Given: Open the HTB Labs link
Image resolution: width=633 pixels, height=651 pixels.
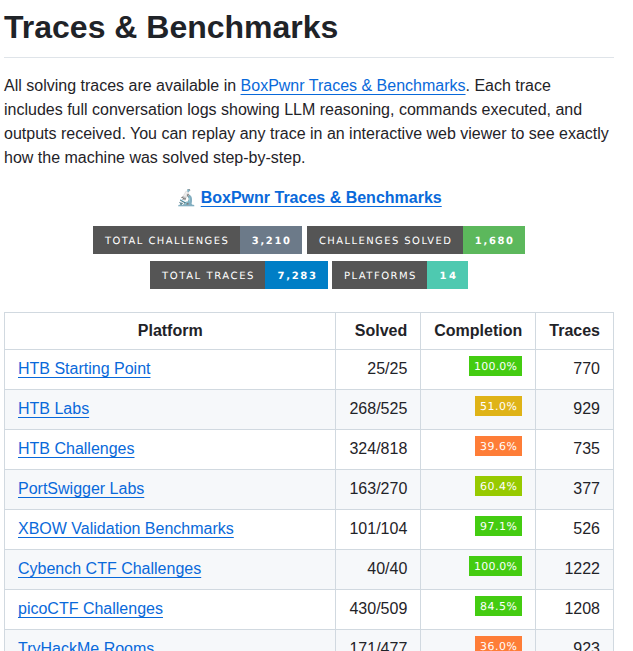Looking at the screenshot, I should click(x=54, y=409).
